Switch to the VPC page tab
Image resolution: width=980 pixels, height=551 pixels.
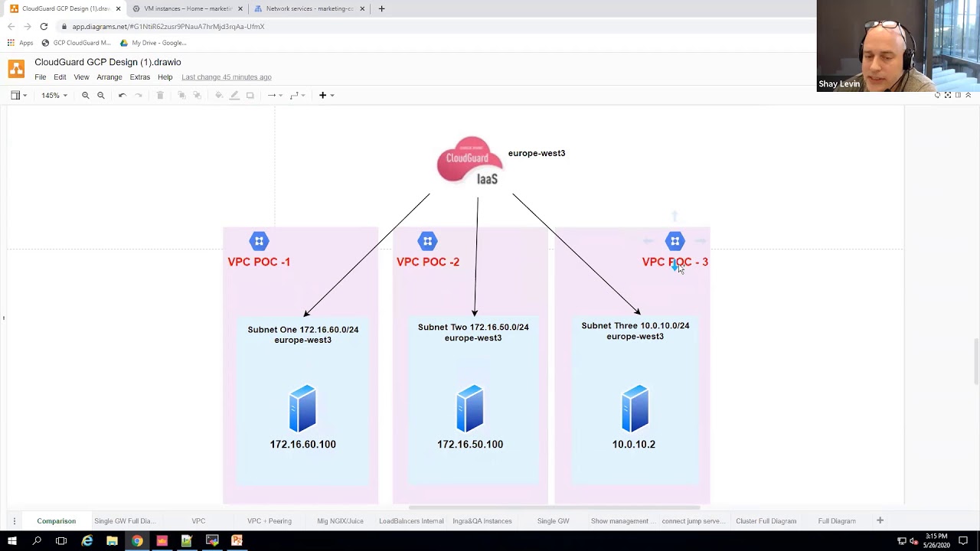tap(198, 521)
